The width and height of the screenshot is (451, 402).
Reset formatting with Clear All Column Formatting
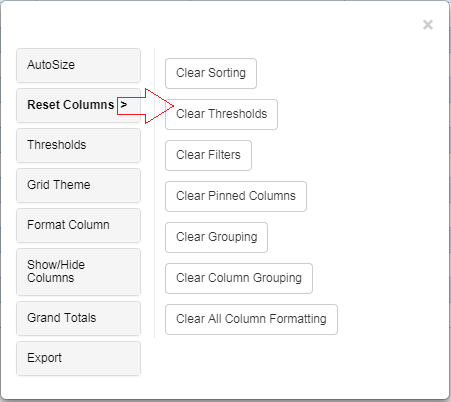pos(251,319)
